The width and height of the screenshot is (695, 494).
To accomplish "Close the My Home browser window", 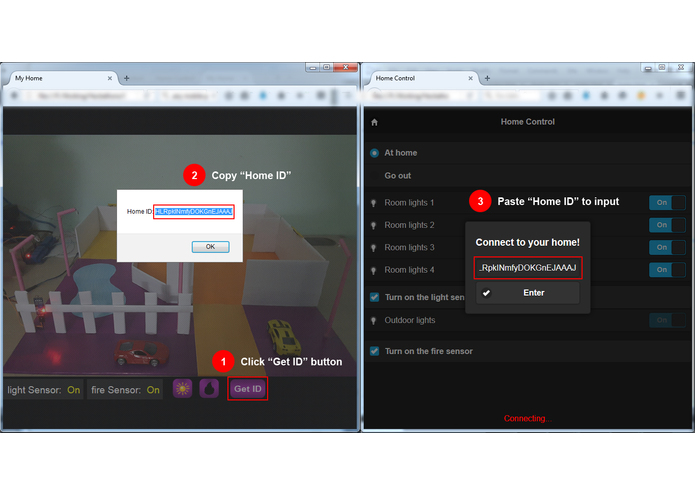I will (346, 67).
